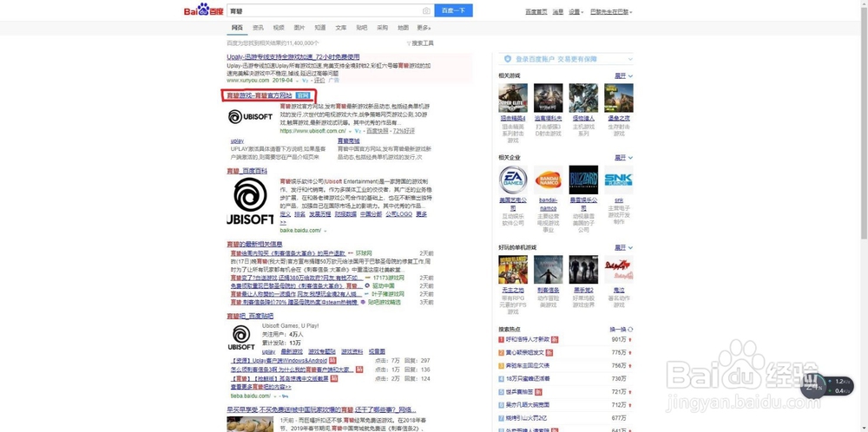This screenshot has width=868, height=432.
Task: Click the Ubisoft logo beside official site result
Action: pyautogui.click(x=250, y=117)
